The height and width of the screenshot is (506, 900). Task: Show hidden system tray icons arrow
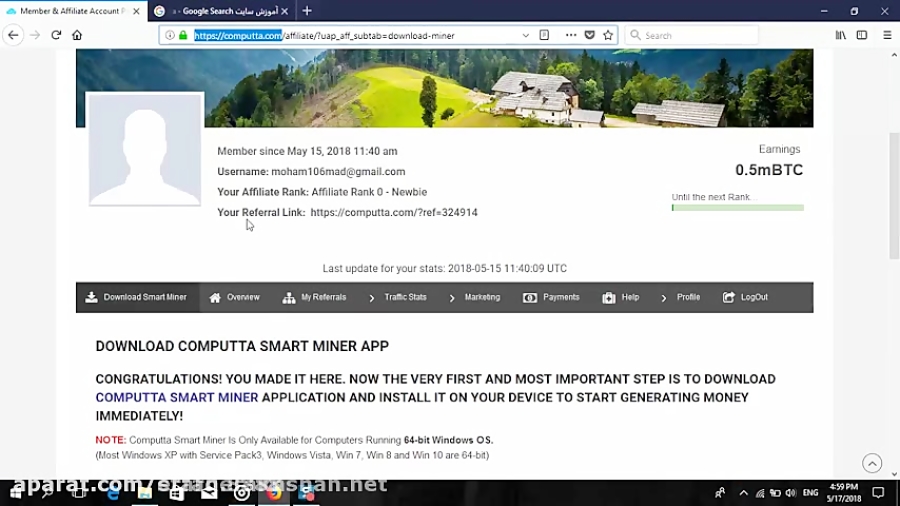pos(744,493)
